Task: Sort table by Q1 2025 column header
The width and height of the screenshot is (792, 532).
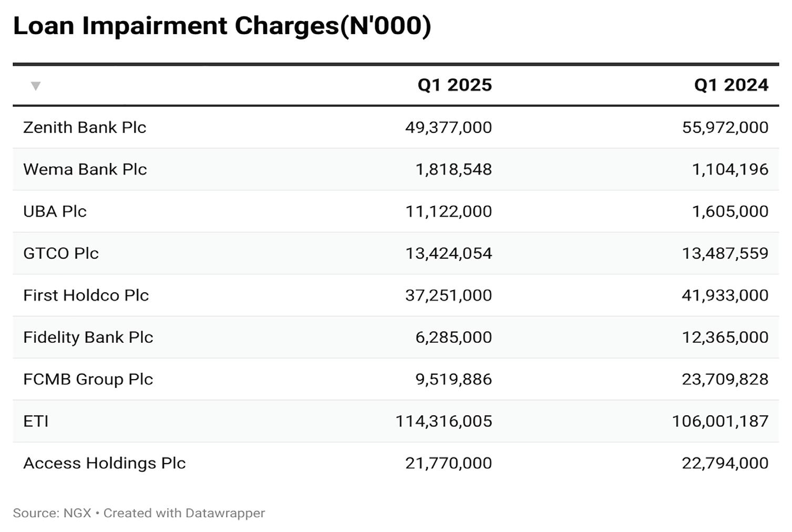Action: (455, 85)
